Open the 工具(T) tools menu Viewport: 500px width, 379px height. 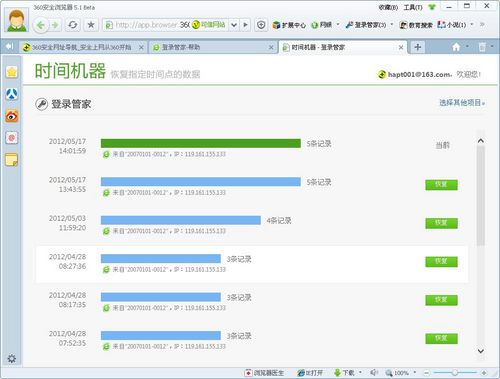(x=413, y=7)
